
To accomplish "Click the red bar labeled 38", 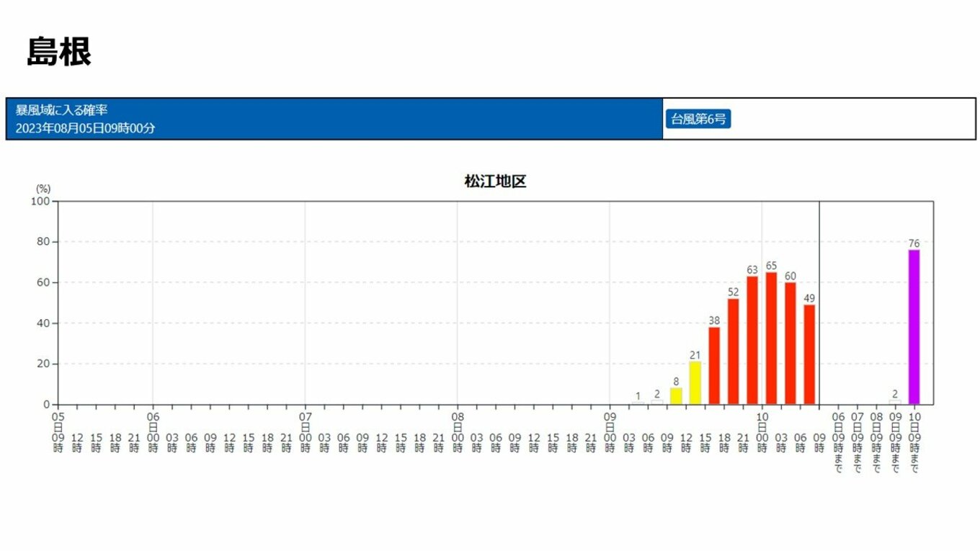I will [x=714, y=366].
